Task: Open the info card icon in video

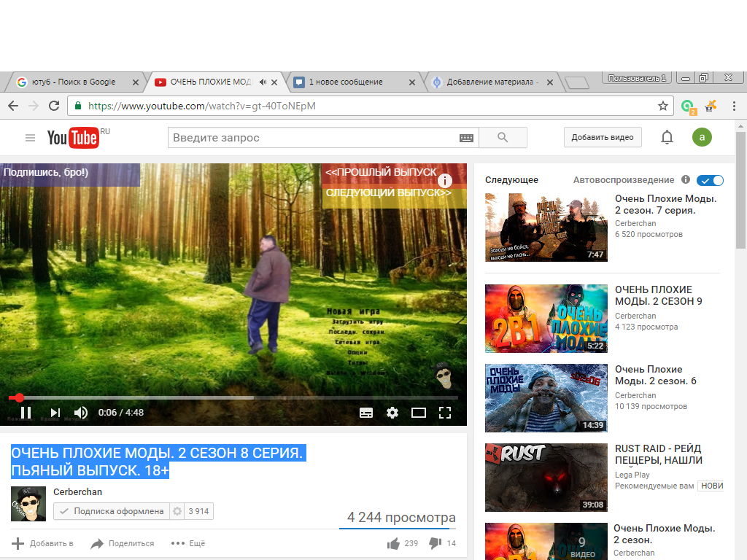Action: coord(444,181)
